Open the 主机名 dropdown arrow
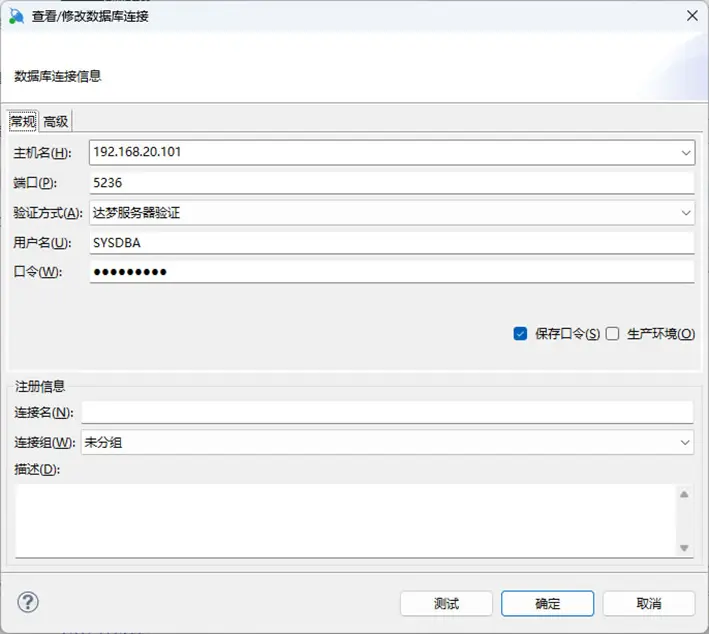 (x=685, y=152)
